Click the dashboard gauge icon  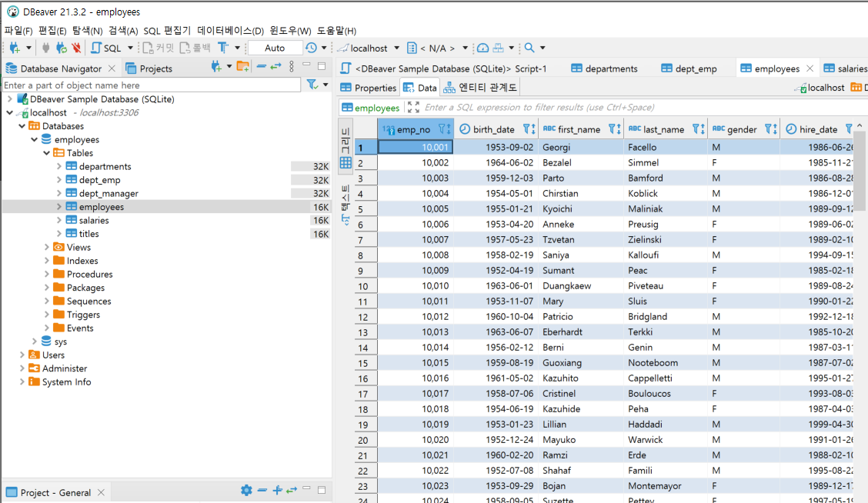pyautogui.click(x=482, y=48)
